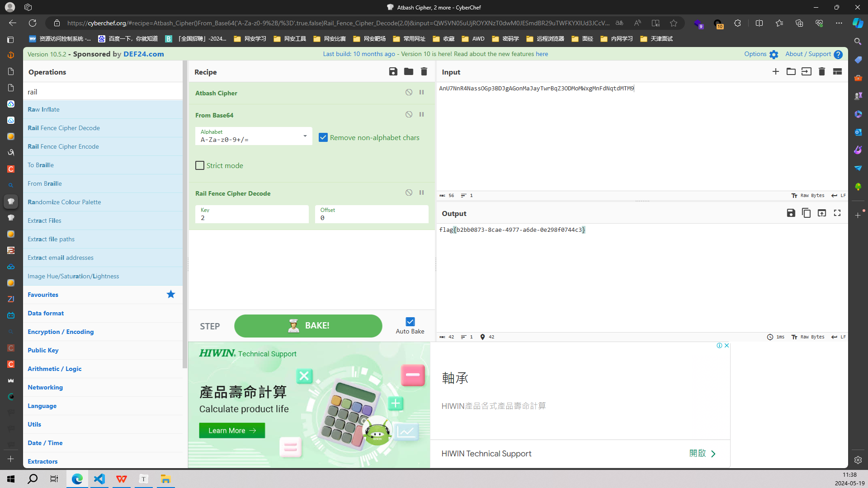Click the Rail Fence Key field
868x488 pixels.
(252, 217)
